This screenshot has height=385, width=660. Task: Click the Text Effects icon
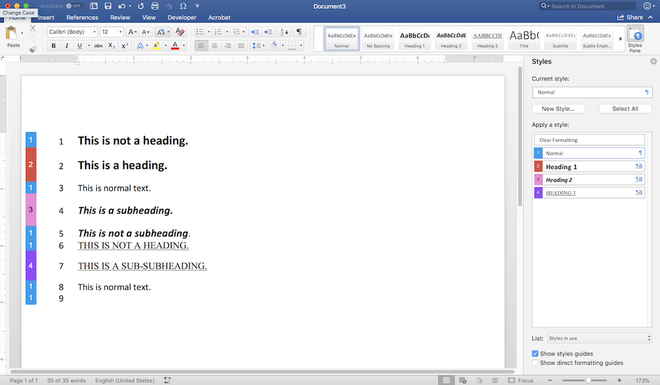[x=140, y=45]
